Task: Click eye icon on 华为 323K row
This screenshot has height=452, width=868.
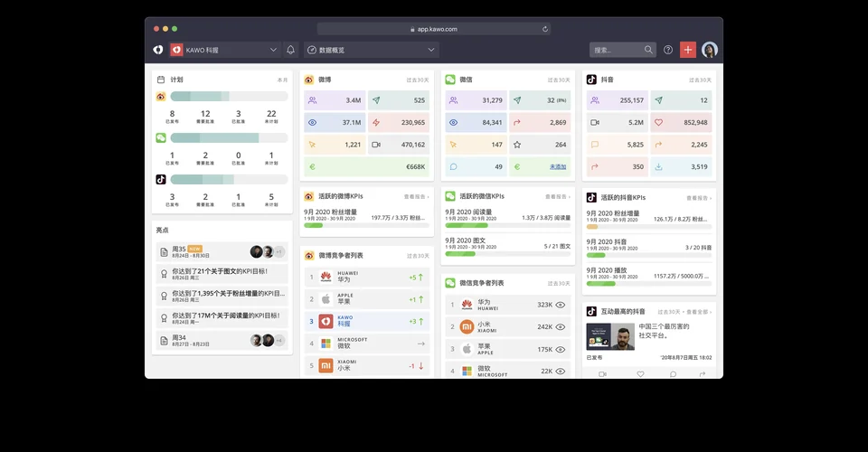Action: [x=561, y=305]
